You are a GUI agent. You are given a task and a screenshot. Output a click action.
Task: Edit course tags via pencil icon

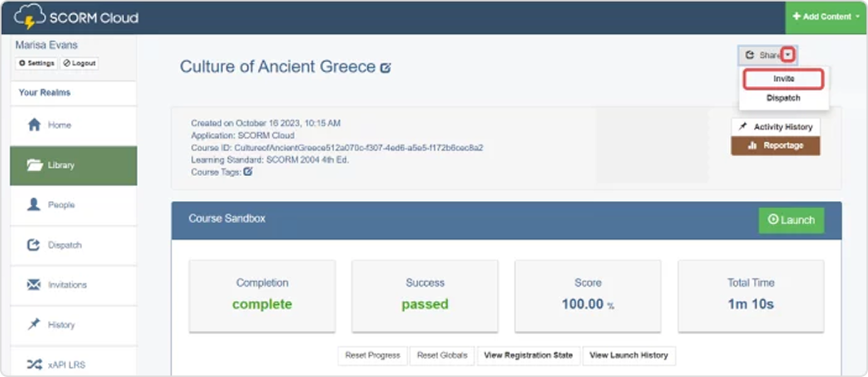[x=248, y=172]
